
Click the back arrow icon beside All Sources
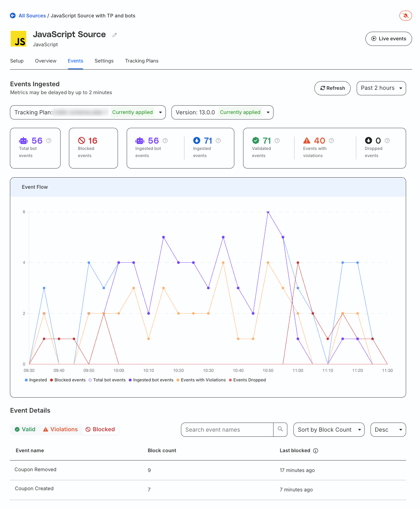[x=13, y=16]
